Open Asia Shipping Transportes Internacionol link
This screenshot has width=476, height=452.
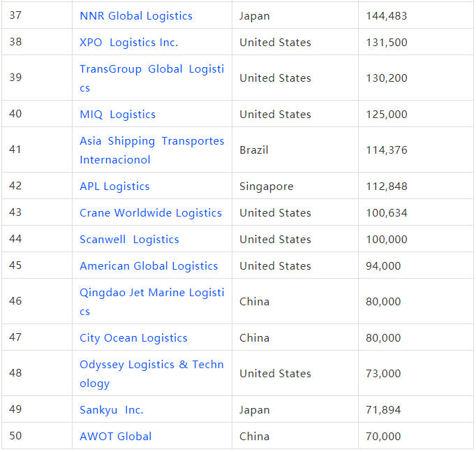pyautogui.click(x=151, y=141)
